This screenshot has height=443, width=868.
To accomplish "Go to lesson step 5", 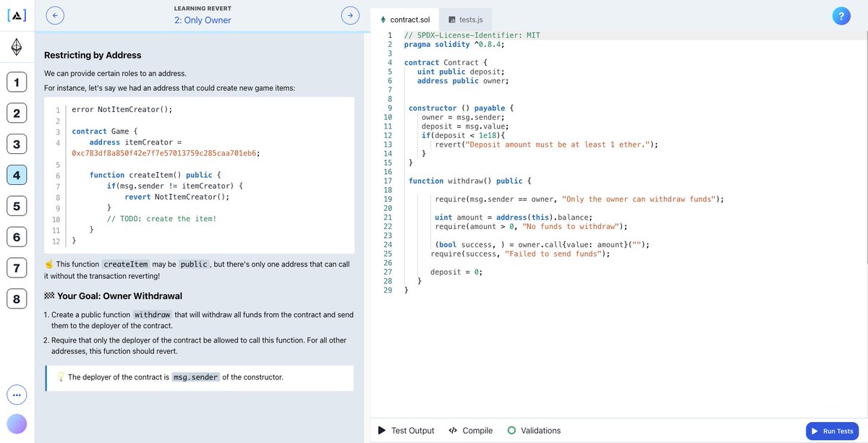I will [x=16, y=206].
